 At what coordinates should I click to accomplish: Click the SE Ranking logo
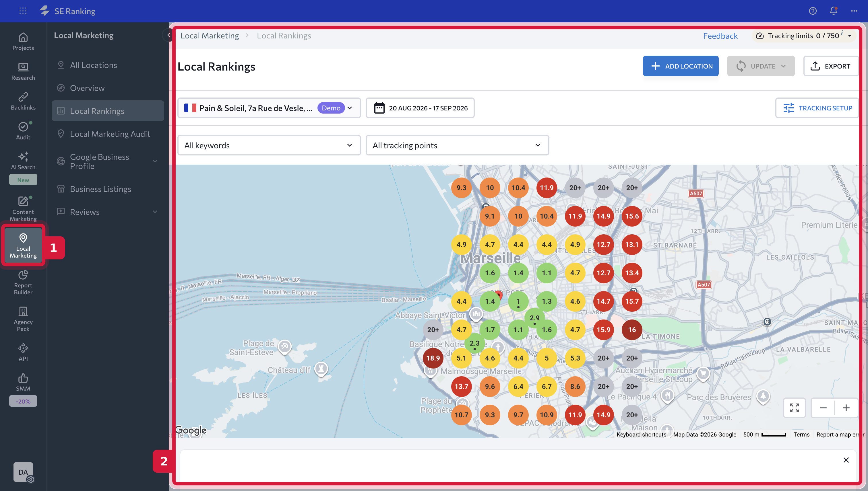[x=67, y=11]
